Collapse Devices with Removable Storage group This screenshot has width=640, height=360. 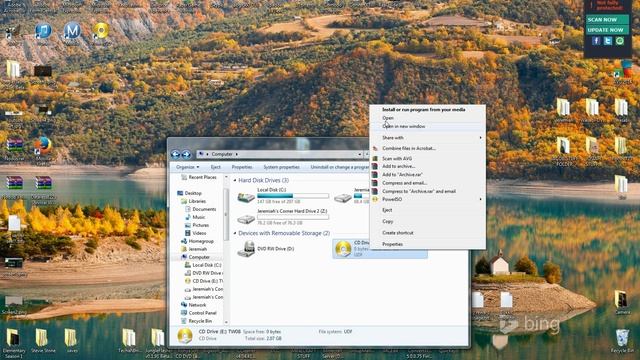click(235, 233)
